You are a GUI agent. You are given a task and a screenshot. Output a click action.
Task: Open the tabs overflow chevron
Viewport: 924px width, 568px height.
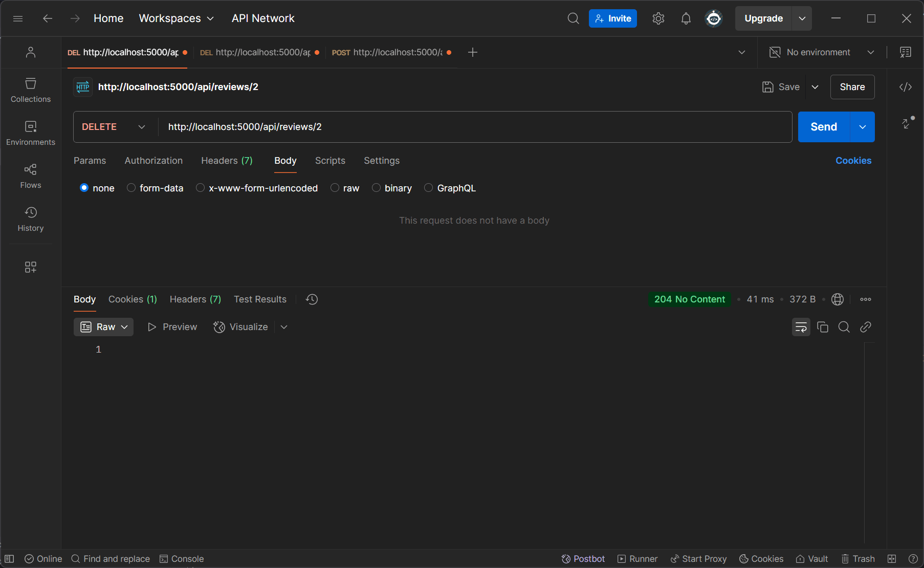click(742, 52)
